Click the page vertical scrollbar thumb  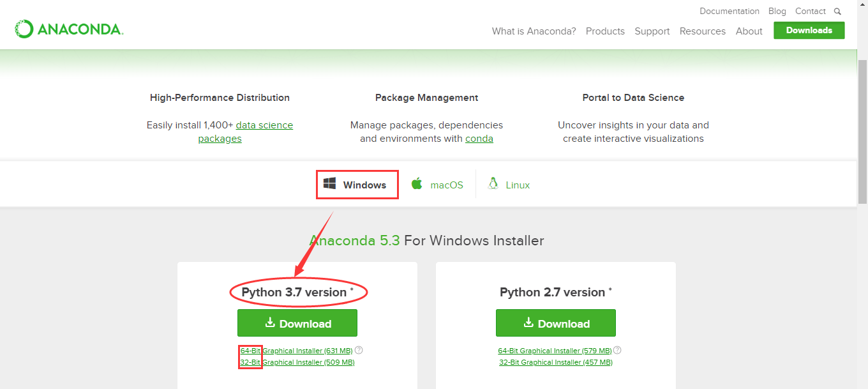tap(862, 130)
